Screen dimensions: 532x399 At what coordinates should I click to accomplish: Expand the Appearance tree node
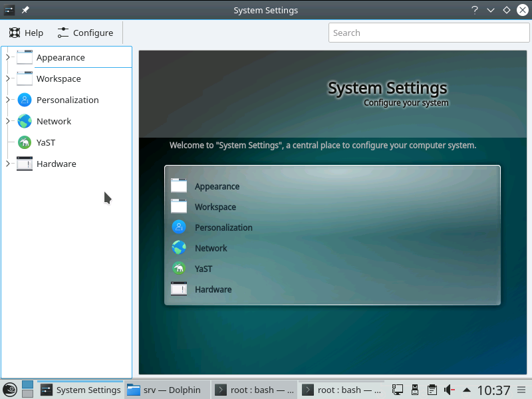8,57
